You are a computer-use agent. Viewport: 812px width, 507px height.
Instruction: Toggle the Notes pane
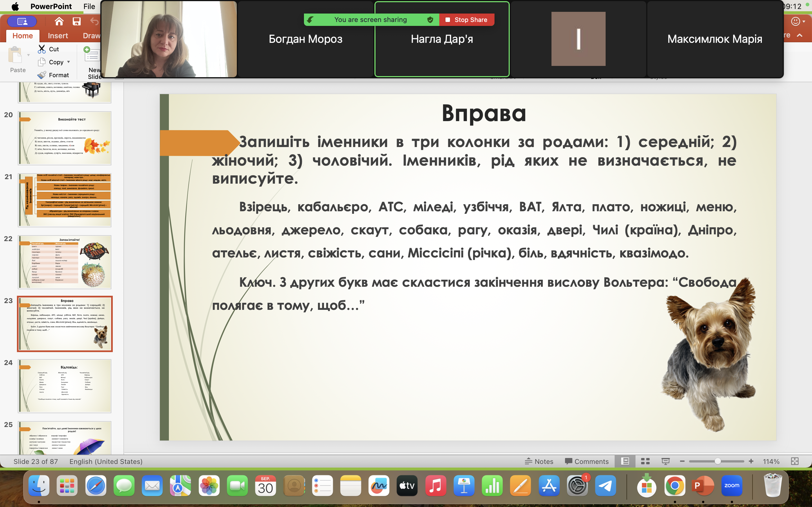pyautogui.click(x=539, y=461)
